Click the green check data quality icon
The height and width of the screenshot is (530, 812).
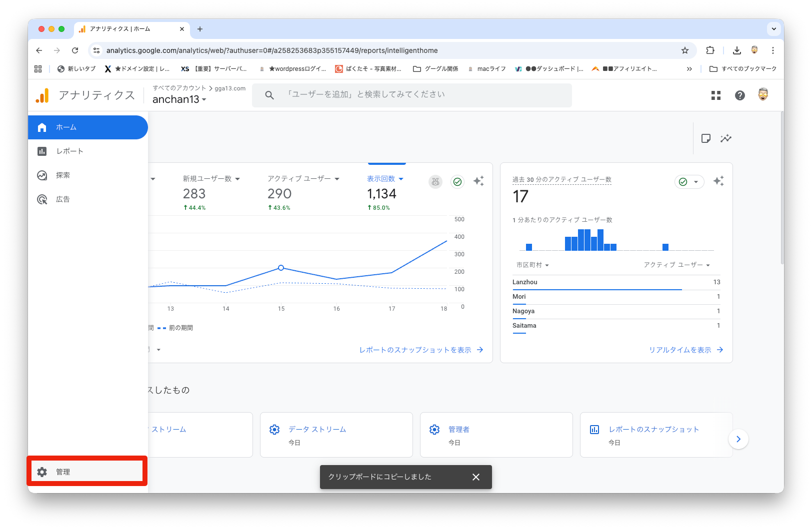point(457,182)
